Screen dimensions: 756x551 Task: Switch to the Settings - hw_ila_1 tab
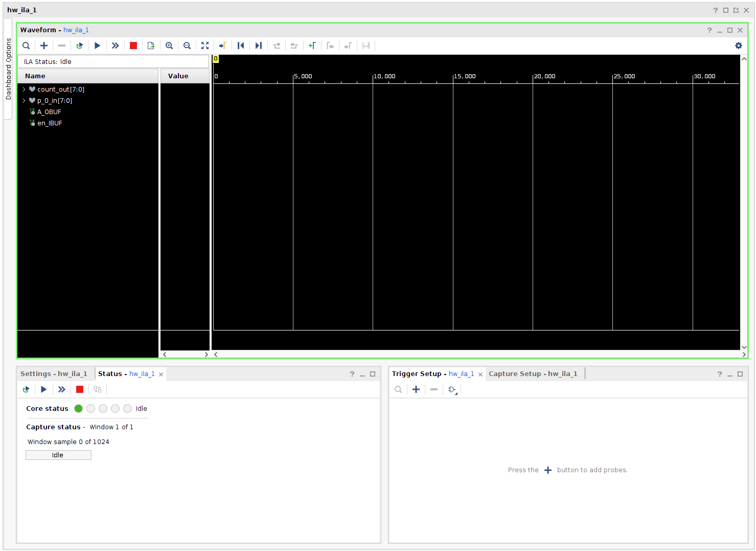click(x=53, y=373)
